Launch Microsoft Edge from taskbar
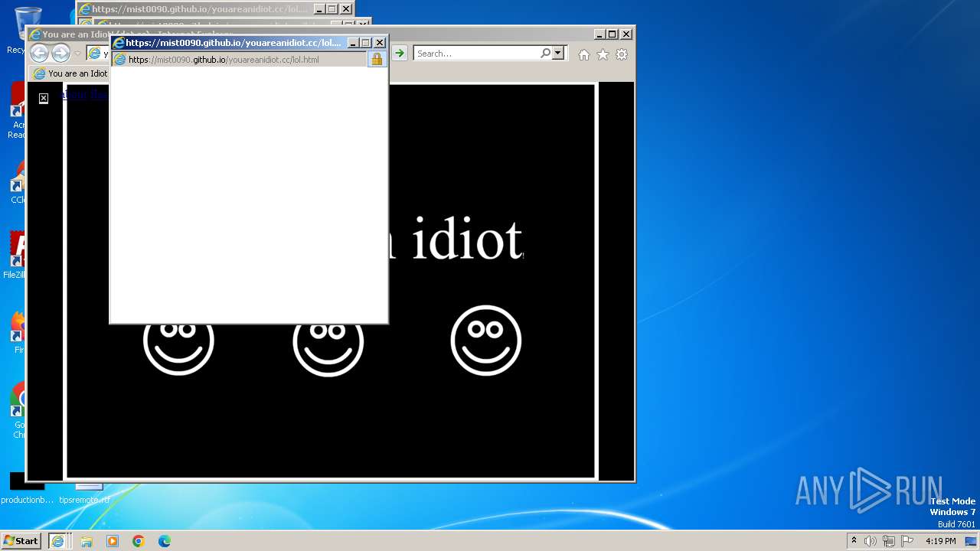 coord(165,541)
